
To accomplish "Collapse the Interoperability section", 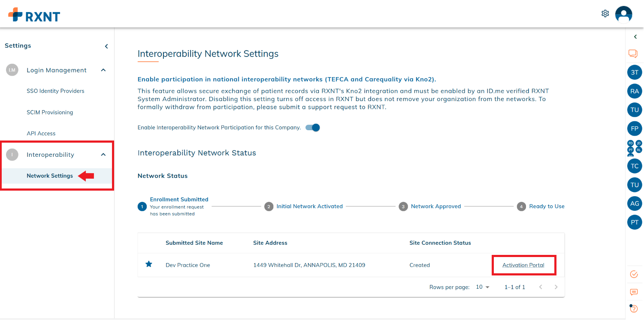I will click(103, 155).
